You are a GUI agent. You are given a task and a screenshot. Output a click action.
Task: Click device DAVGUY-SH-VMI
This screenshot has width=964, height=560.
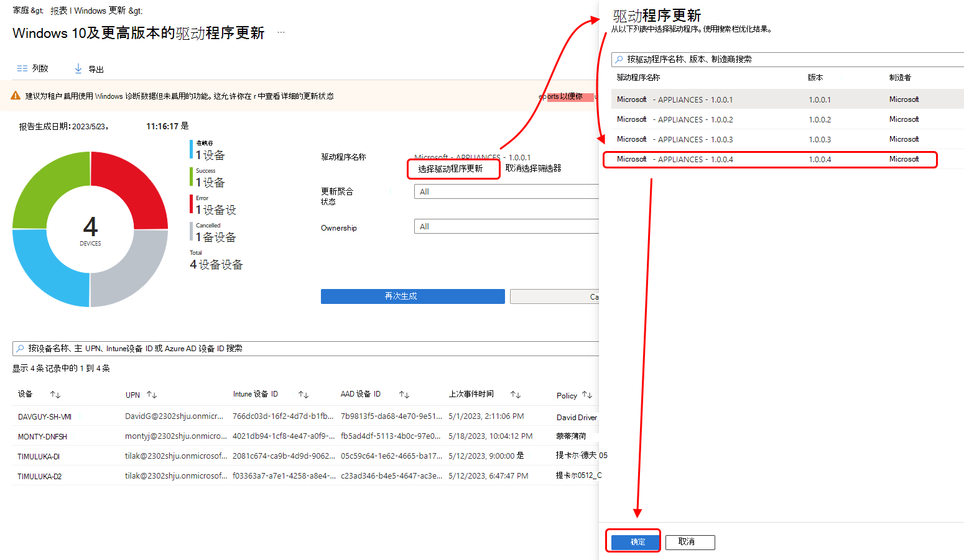coord(45,417)
